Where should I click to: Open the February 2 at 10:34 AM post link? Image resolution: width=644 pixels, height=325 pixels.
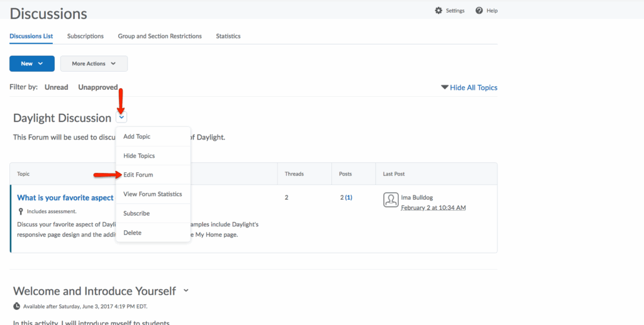433,207
